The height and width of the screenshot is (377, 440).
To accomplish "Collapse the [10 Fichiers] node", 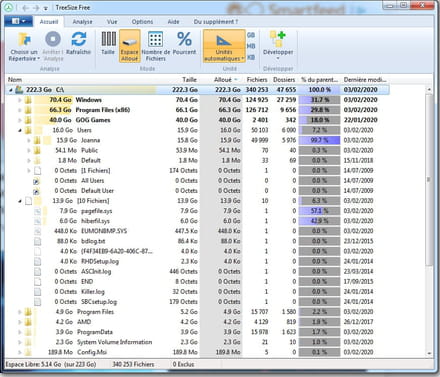I will pyautogui.click(x=20, y=201).
